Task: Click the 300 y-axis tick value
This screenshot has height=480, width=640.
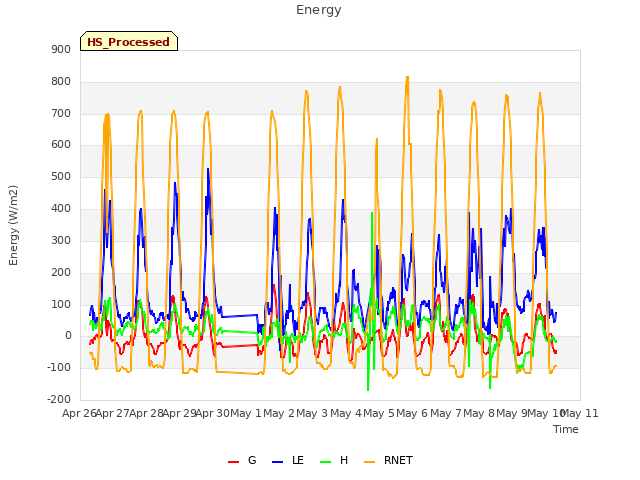Action: [61, 240]
